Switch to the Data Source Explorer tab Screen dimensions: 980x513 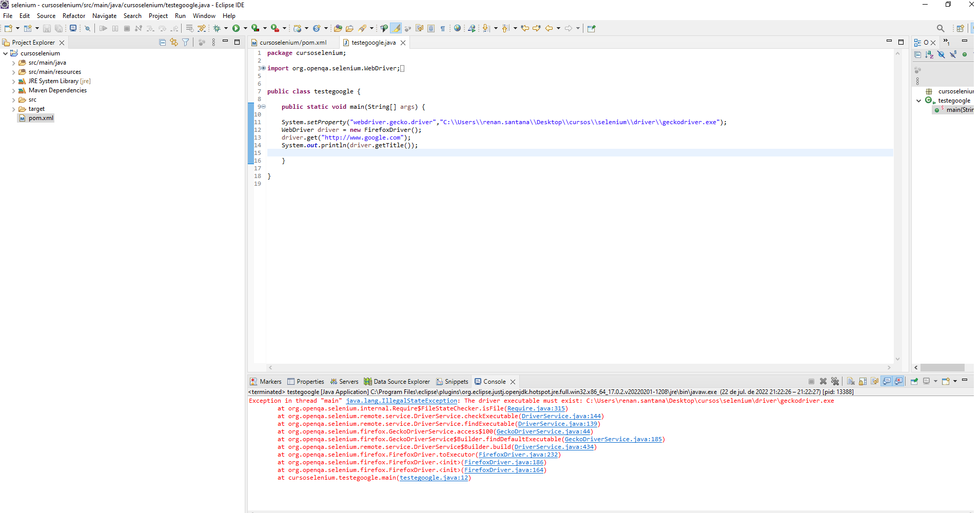click(x=397, y=382)
